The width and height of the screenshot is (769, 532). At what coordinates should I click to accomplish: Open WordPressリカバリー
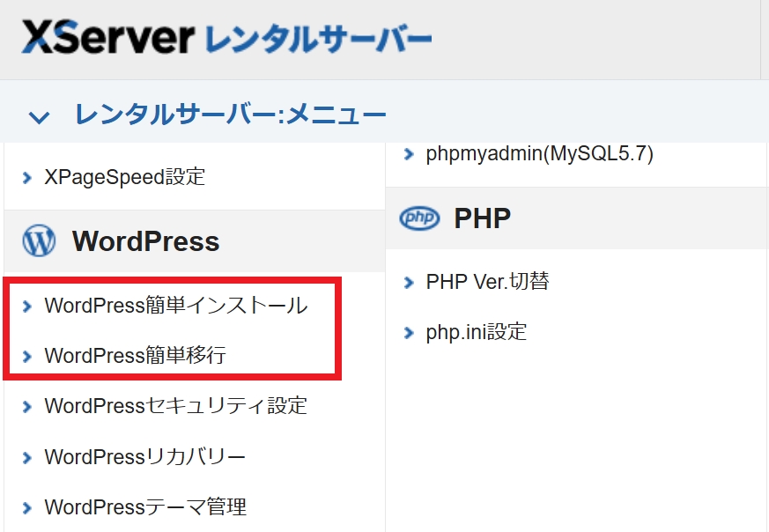click(145, 457)
